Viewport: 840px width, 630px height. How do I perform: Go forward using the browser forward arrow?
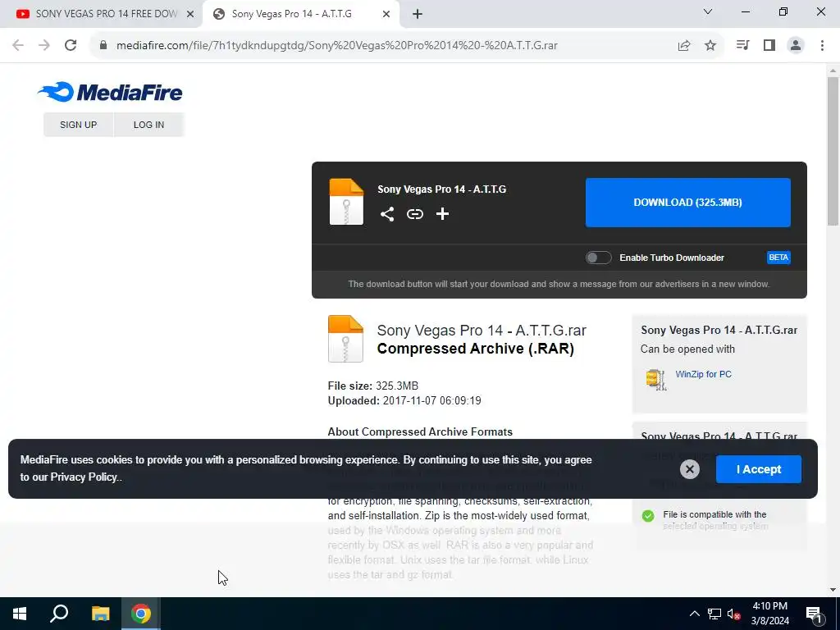(x=44, y=45)
